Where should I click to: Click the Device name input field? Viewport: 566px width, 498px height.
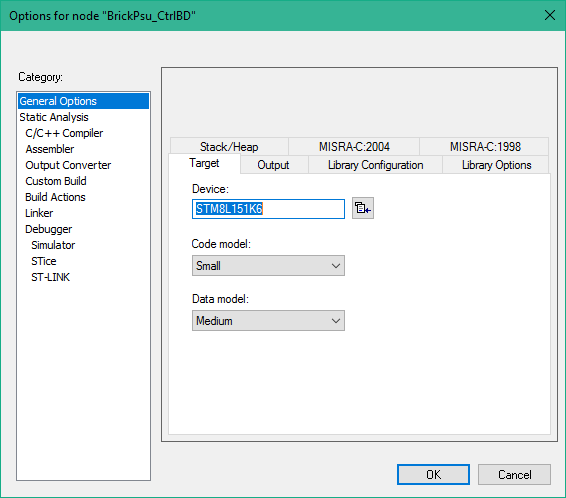click(268, 209)
